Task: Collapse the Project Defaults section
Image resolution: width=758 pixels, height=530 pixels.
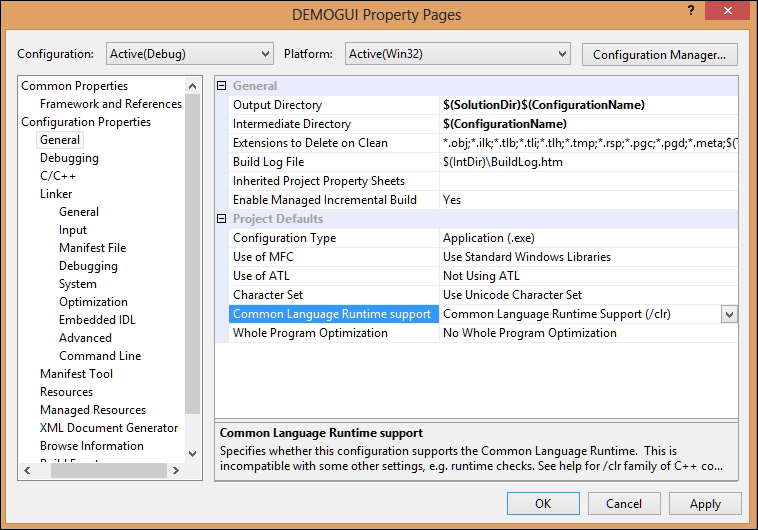Action: (x=221, y=219)
